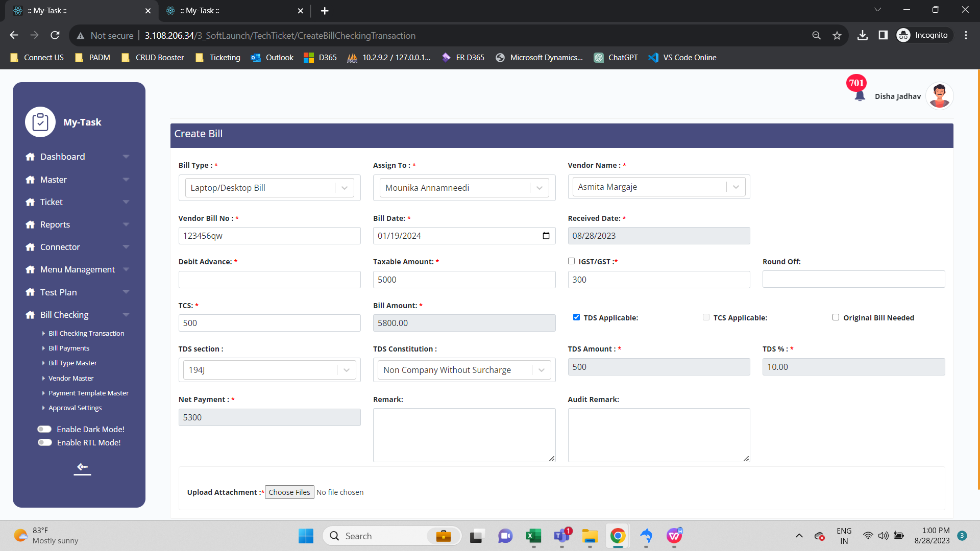Screen dimensions: 980x551
Task: Enable RTL Mode toggle
Action: (45, 442)
